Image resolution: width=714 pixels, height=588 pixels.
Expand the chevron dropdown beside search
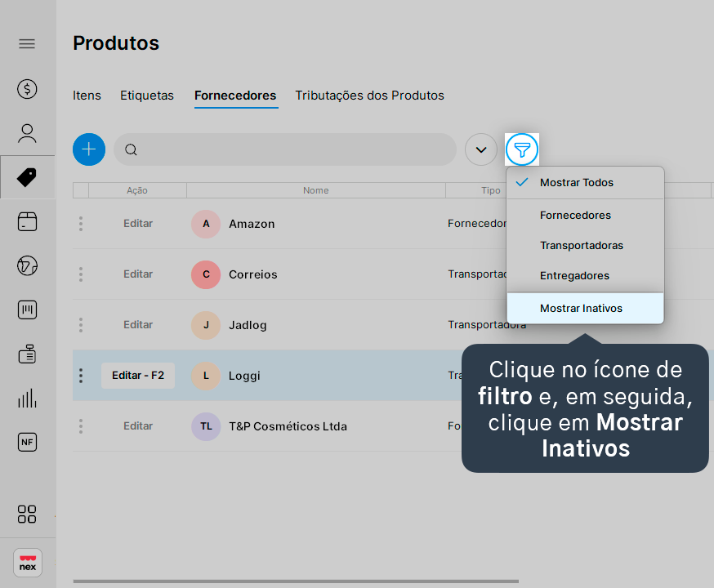click(x=481, y=149)
